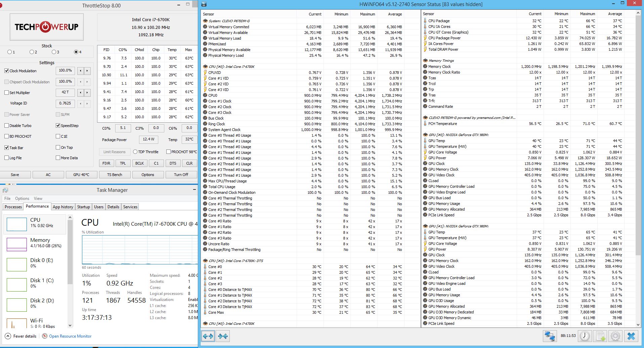The image size is (644, 348).
Task: Click HWiNFO shrink columns arrows icon
Action: click(x=223, y=336)
